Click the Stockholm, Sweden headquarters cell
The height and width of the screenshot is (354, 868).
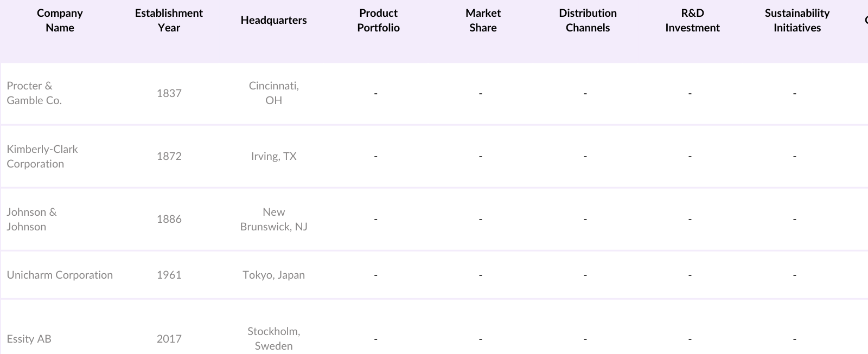coord(273,339)
